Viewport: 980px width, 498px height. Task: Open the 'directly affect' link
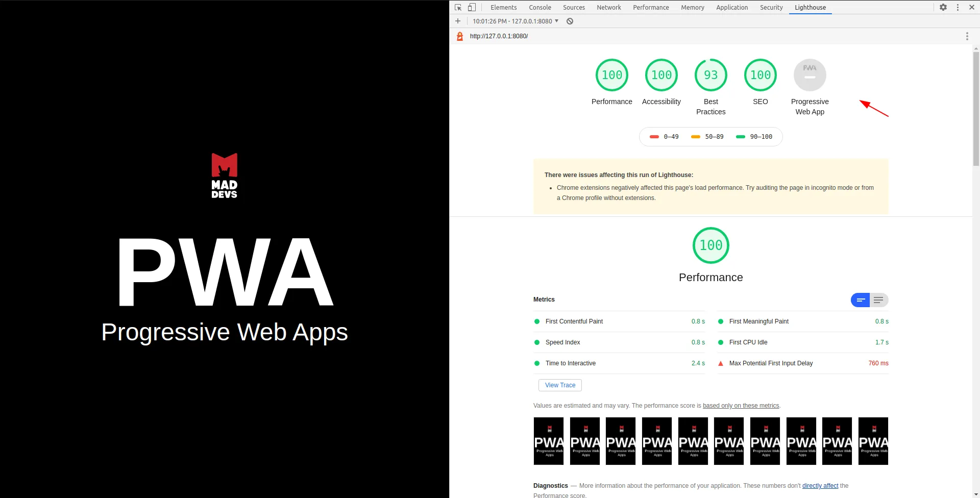point(820,486)
